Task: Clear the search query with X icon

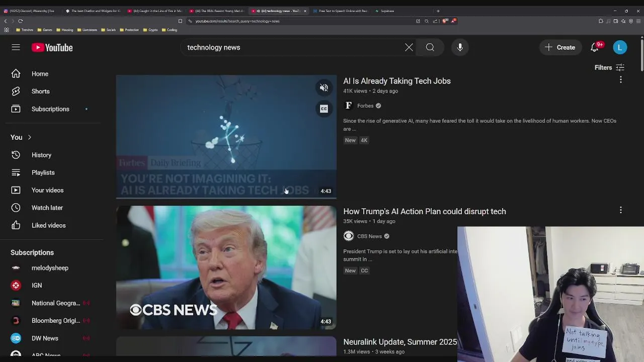Action: click(x=409, y=47)
